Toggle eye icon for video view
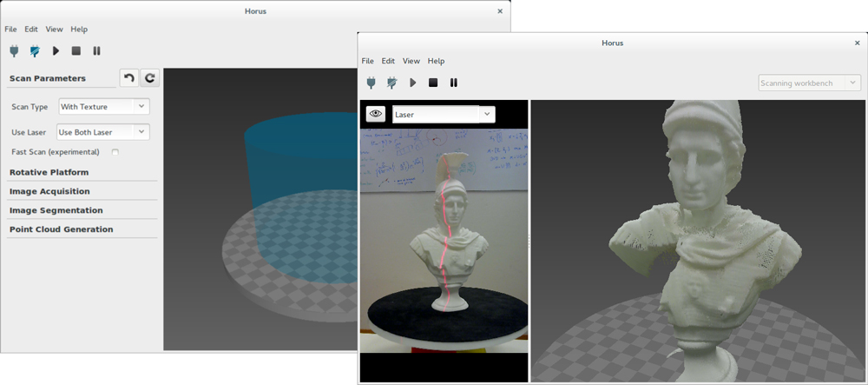Viewport: 868px width, 385px height. tap(377, 114)
